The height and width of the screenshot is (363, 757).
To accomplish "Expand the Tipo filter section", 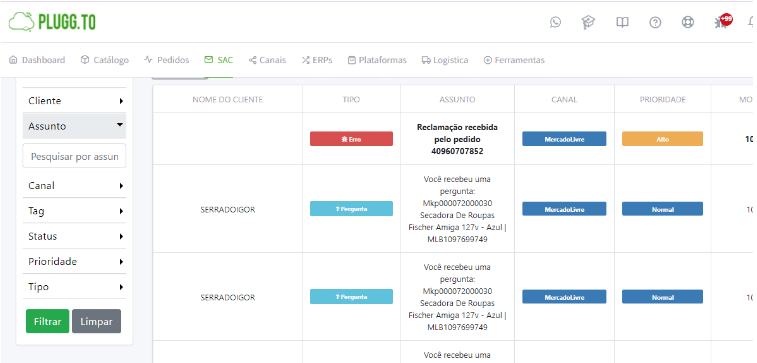I will [74, 287].
